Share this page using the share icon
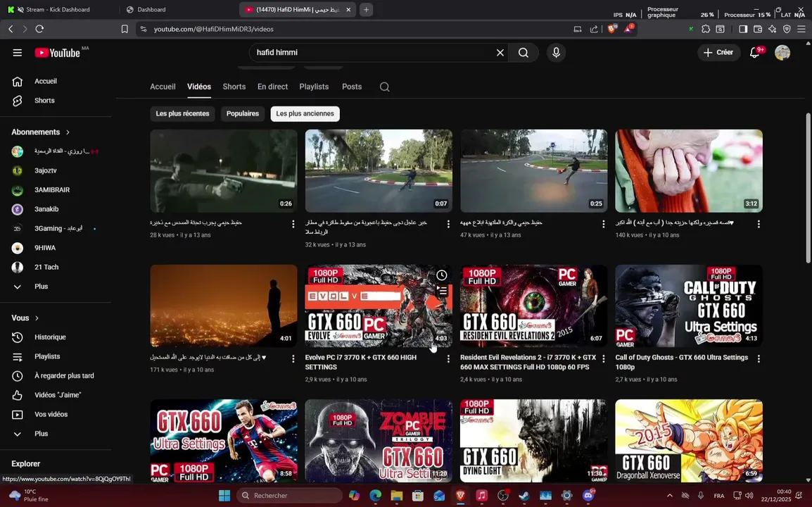Viewport: 812px width, 507px height. [x=594, y=29]
